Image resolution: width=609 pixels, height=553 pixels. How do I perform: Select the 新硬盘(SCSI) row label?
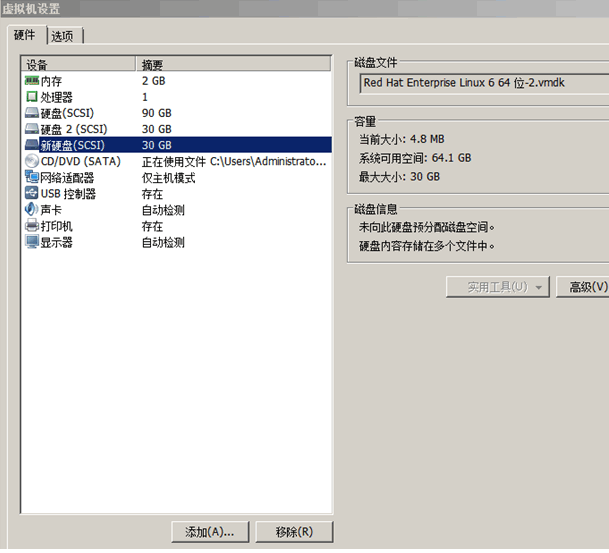pos(73,145)
